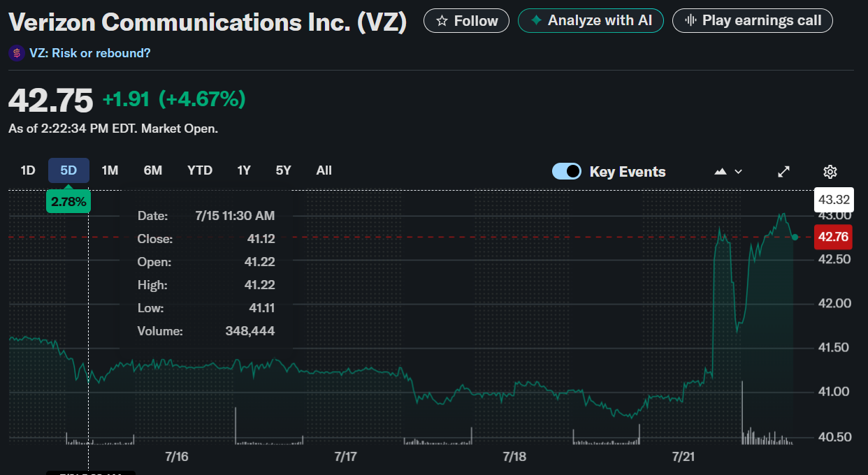Click the Verizon Communications Inc. (VZ) title
Viewport: 868px width, 475px height.
pos(208,22)
